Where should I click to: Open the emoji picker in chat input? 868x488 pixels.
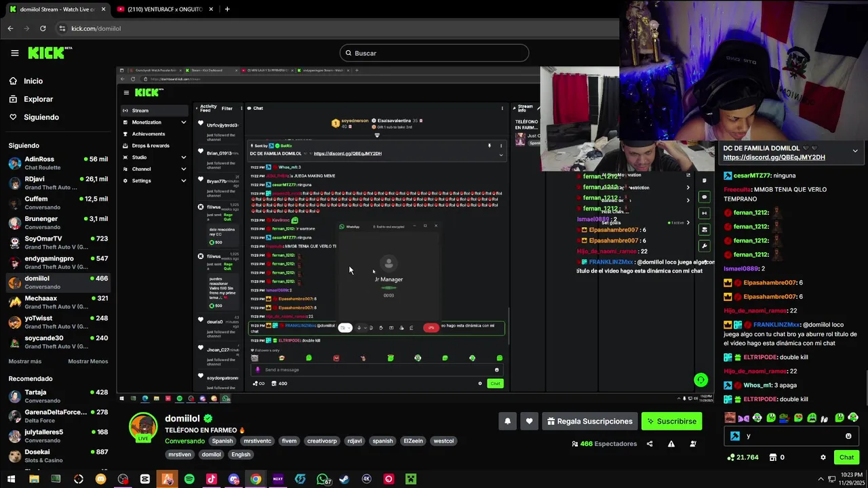coord(848,436)
